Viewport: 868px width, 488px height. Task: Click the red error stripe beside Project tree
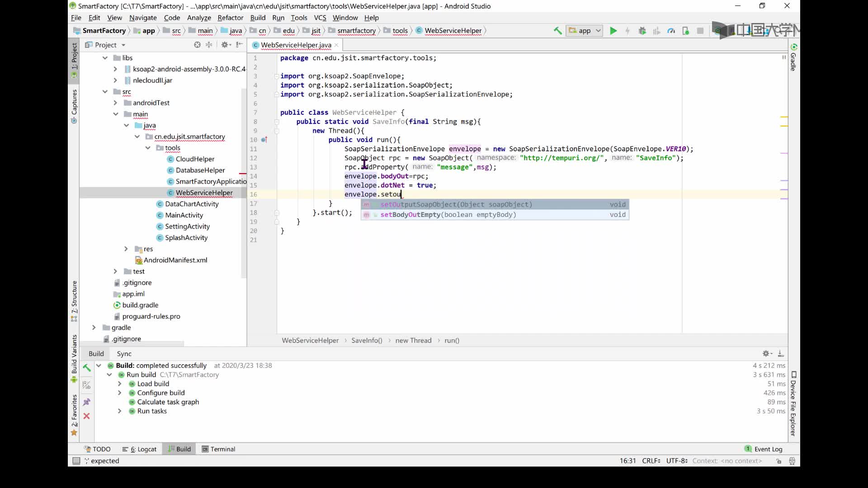point(243,174)
